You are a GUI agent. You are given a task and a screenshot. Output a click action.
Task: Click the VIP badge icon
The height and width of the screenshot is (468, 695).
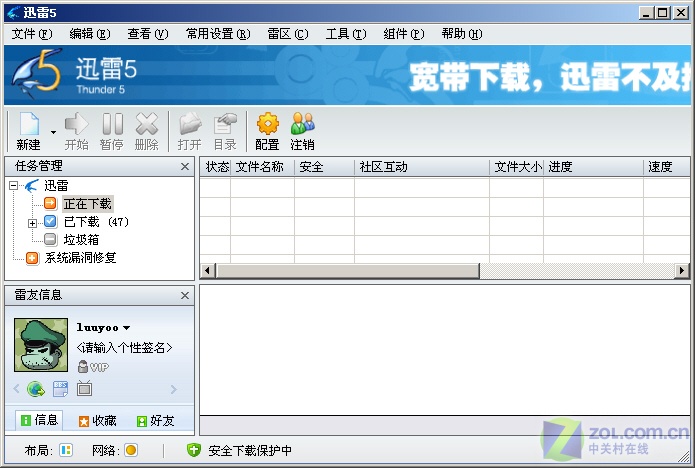point(93,367)
